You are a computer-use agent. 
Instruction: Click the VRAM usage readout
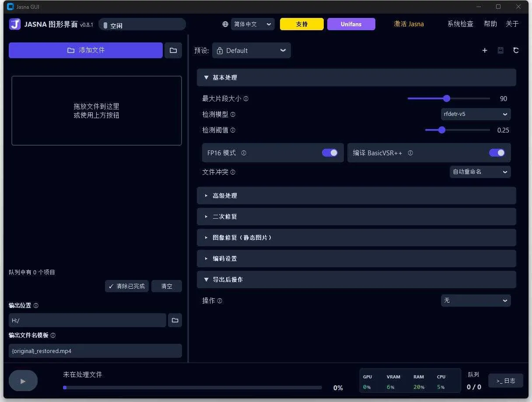pyautogui.click(x=393, y=382)
